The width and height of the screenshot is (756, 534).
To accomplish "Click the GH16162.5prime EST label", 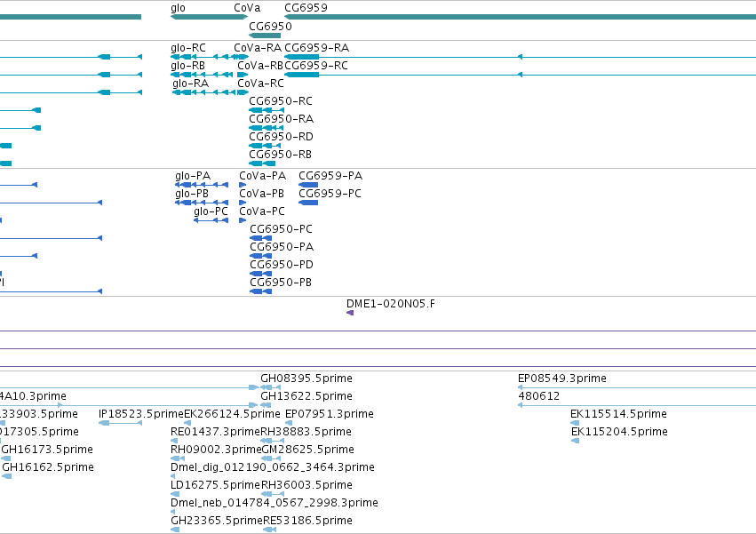I will pyautogui.click(x=48, y=468).
